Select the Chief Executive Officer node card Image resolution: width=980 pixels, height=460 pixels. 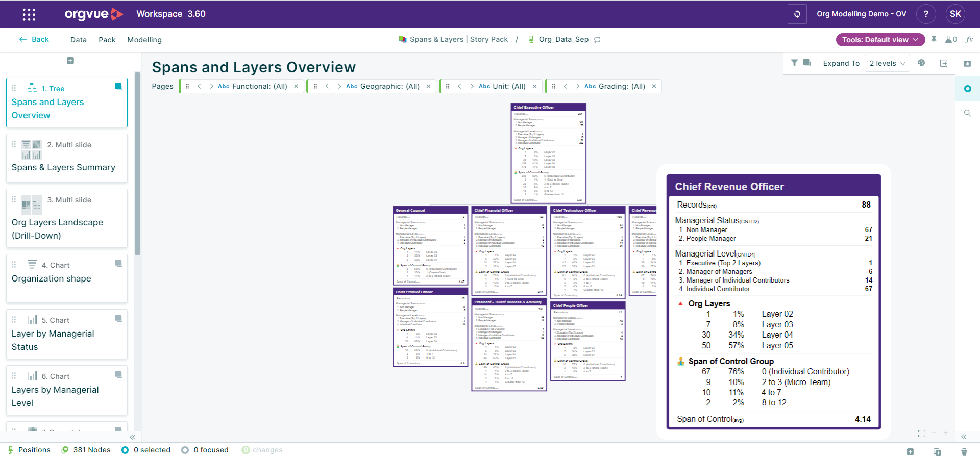(548, 153)
